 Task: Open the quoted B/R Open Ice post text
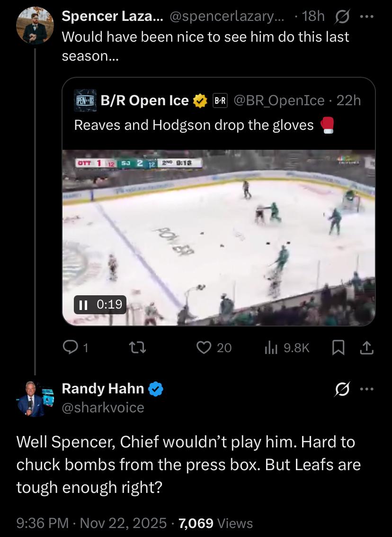click(x=194, y=125)
